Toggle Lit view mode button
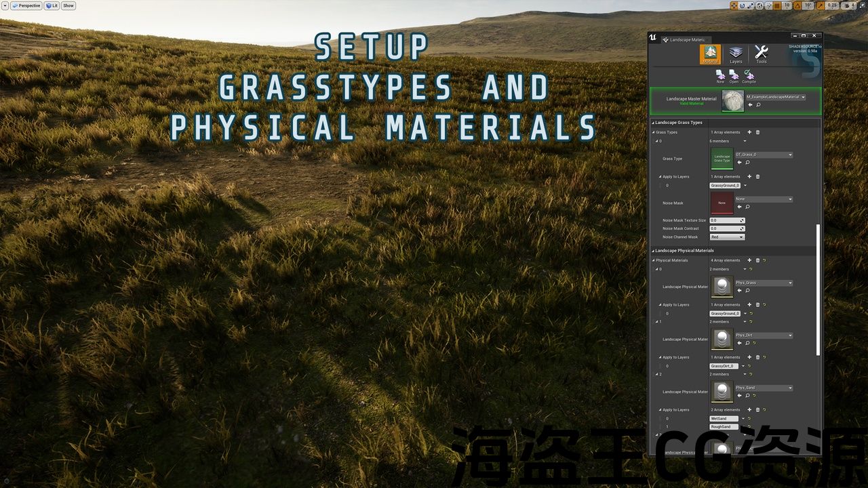868x488 pixels. point(52,5)
